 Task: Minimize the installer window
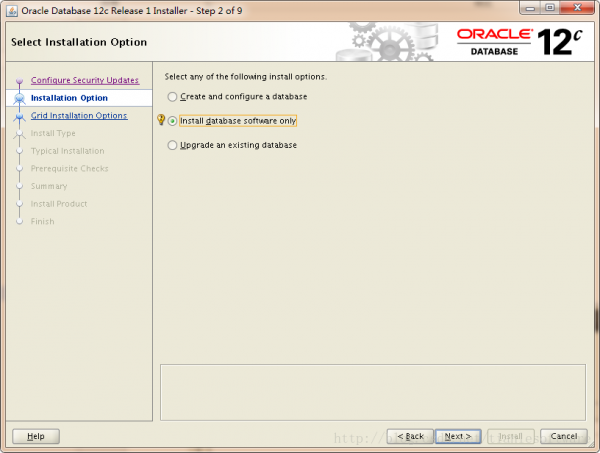coord(530,8)
